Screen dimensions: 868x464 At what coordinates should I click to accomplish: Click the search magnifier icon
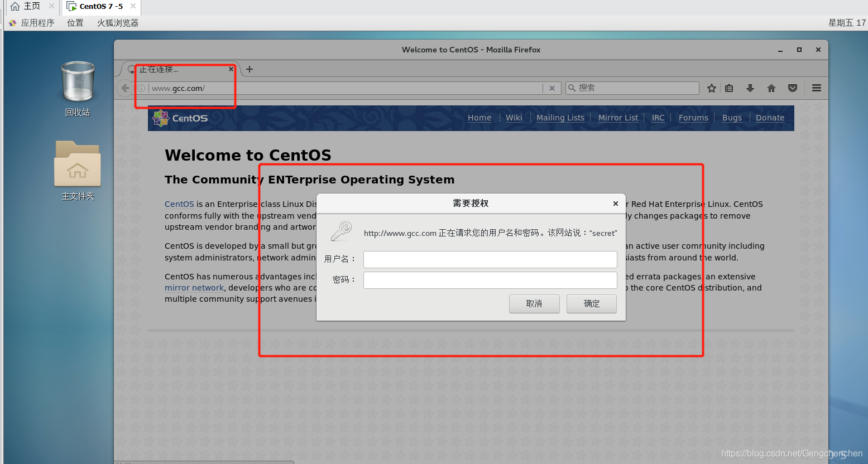click(572, 88)
